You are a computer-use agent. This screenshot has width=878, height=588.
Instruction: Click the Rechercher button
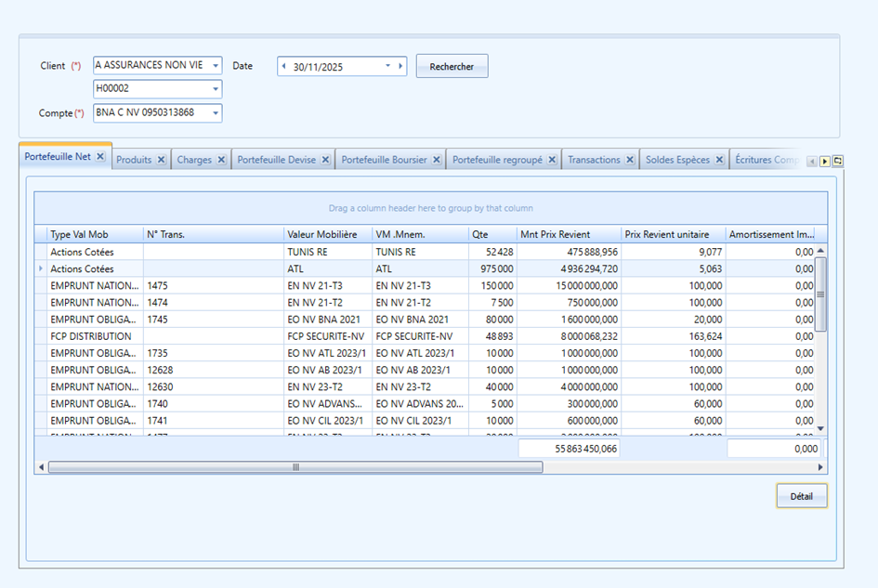coord(452,66)
